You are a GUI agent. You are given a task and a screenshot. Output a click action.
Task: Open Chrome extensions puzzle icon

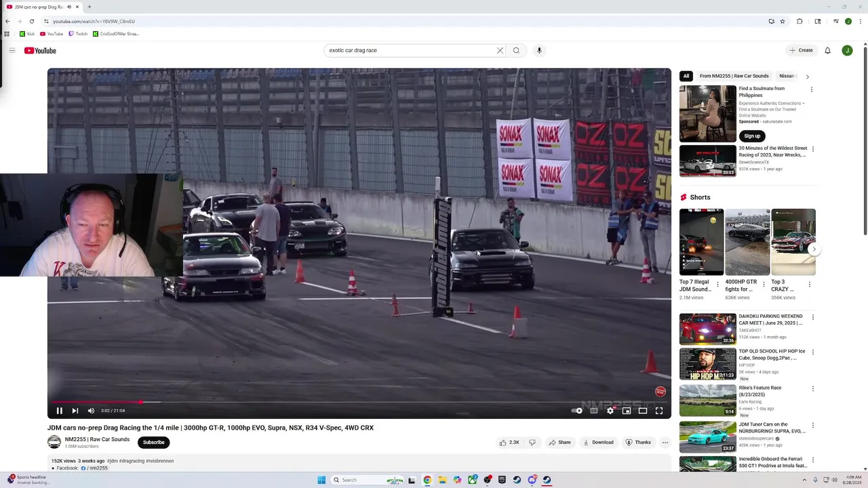pyautogui.click(x=800, y=21)
